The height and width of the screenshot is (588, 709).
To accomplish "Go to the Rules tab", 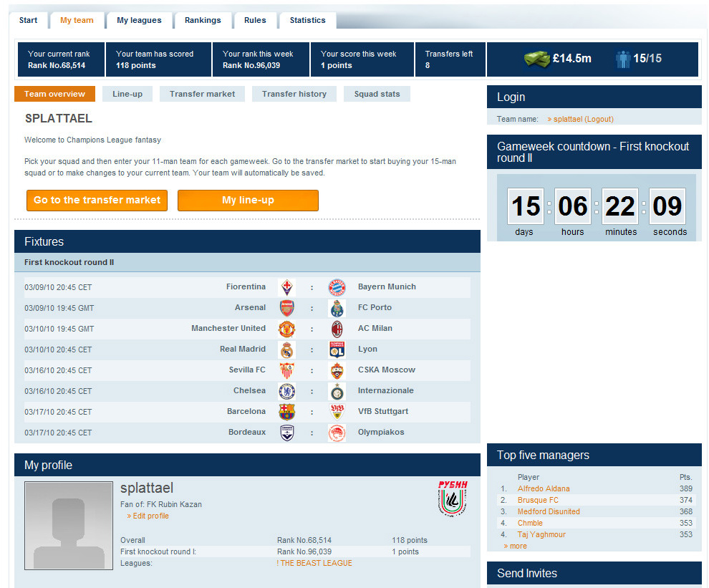I will click(255, 20).
